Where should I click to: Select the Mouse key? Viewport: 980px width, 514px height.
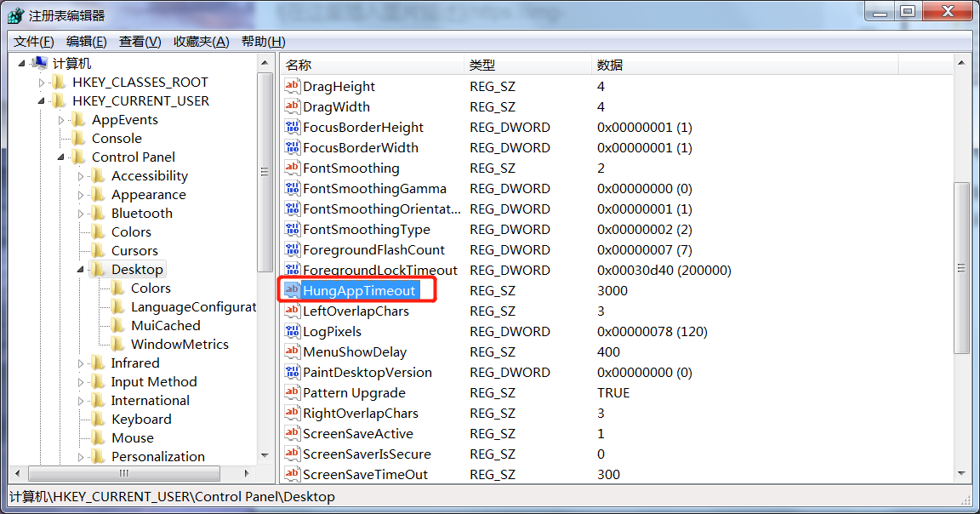[133, 437]
